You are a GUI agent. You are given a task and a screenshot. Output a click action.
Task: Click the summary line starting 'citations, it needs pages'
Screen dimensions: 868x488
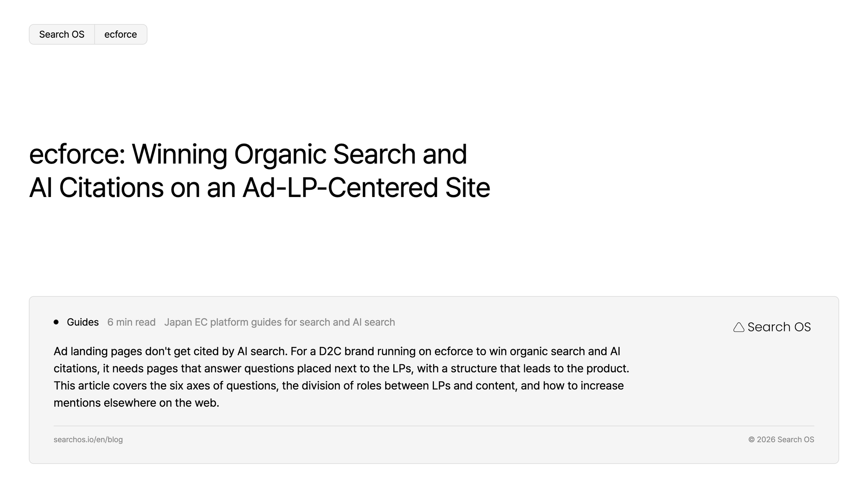(x=341, y=369)
